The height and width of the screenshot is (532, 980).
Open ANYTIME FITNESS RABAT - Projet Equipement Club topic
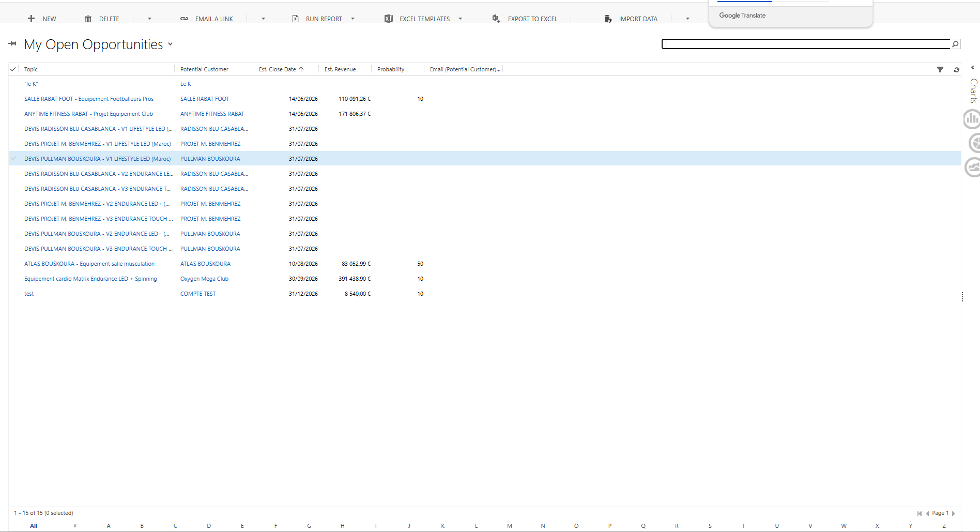(88, 114)
